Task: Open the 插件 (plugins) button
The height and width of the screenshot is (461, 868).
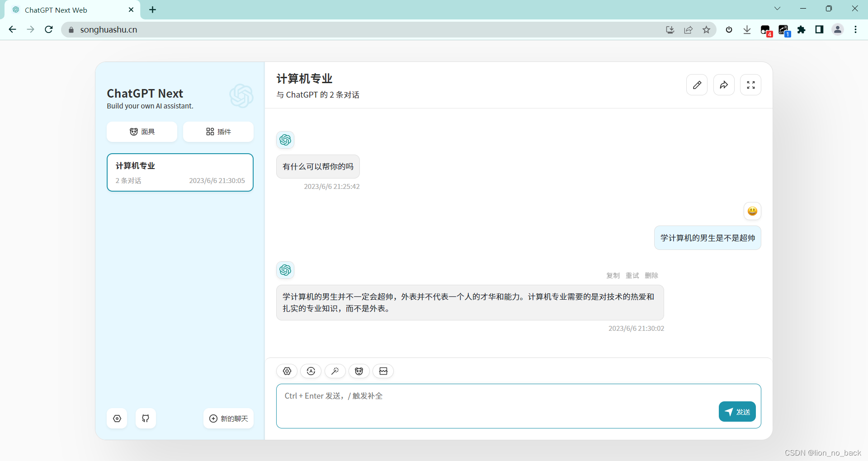Action: tap(218, 132)
